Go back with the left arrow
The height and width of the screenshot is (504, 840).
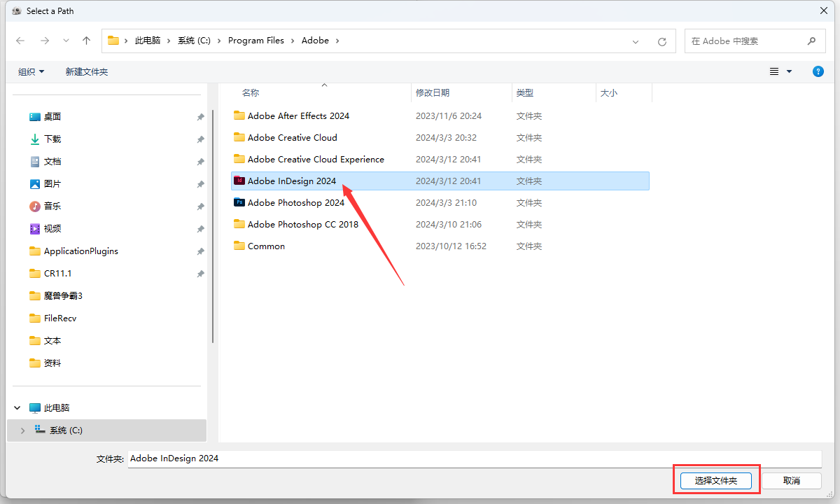click(20, 41)
